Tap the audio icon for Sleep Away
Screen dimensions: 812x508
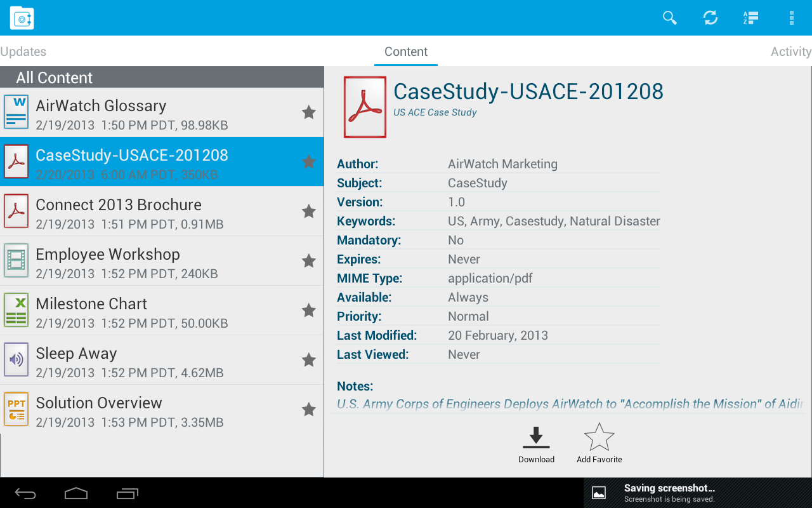tap(16, 359)
